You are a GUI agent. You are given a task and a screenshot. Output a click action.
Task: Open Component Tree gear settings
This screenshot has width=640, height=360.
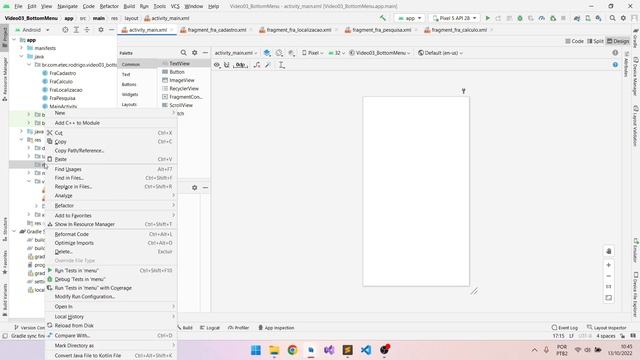(195, 187)
